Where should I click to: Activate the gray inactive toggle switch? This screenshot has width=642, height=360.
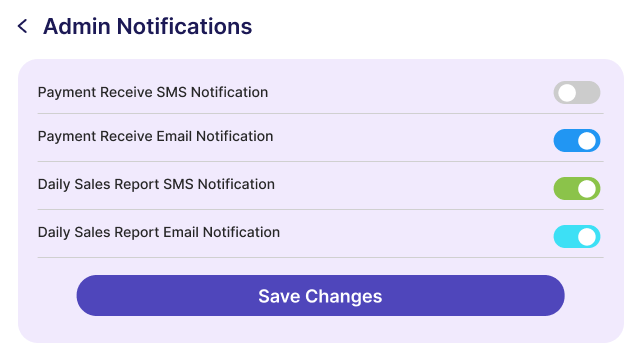point(577,93)
